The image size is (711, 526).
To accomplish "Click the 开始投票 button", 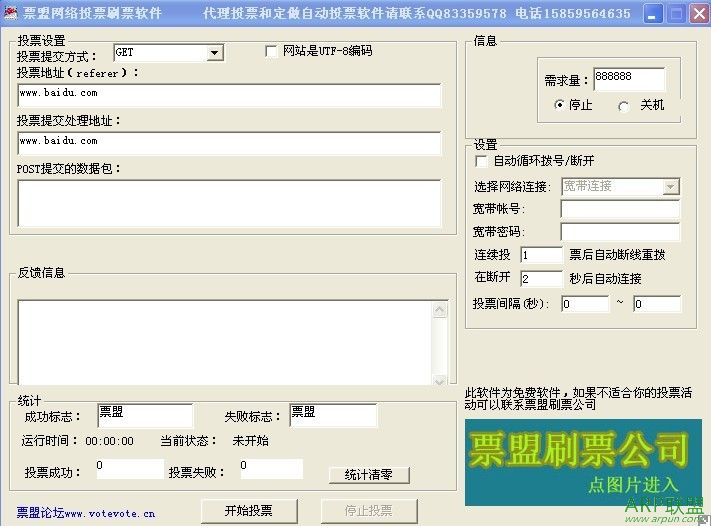I will coord(248,511).
